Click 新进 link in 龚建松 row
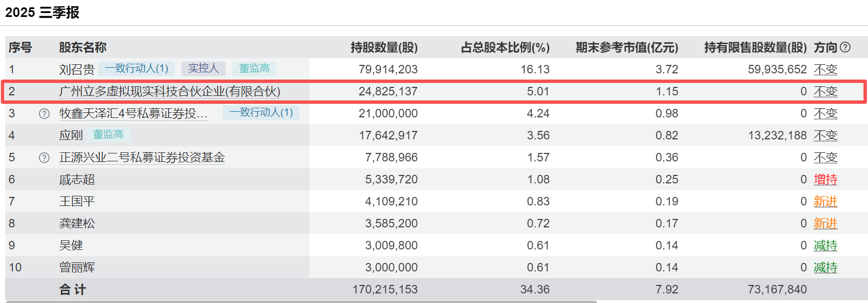Image resolution: width=868 pixels, height=303 pixels. 825,224
